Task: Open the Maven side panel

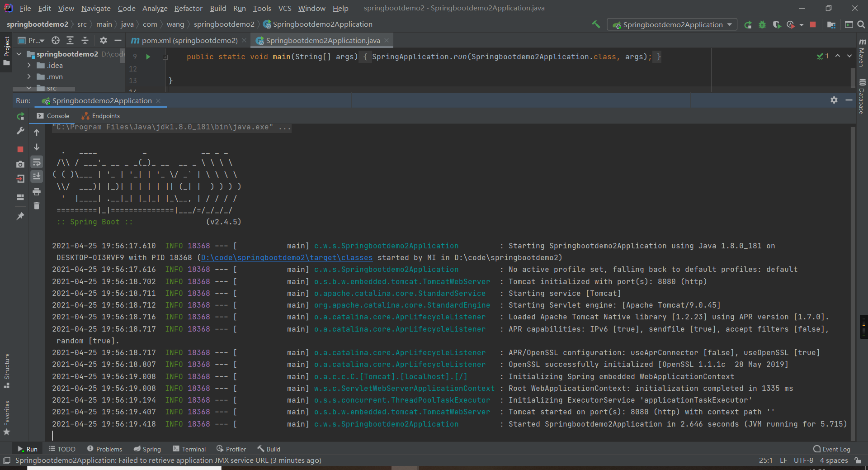Action: [863, 52]
